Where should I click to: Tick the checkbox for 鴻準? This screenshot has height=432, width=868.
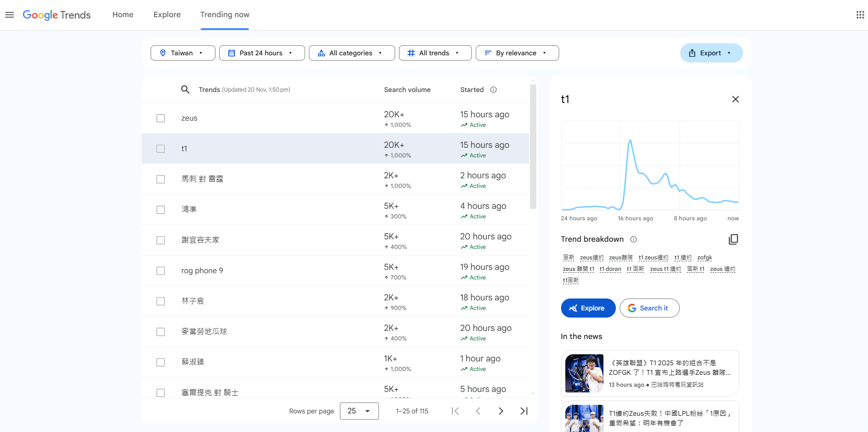161,210
